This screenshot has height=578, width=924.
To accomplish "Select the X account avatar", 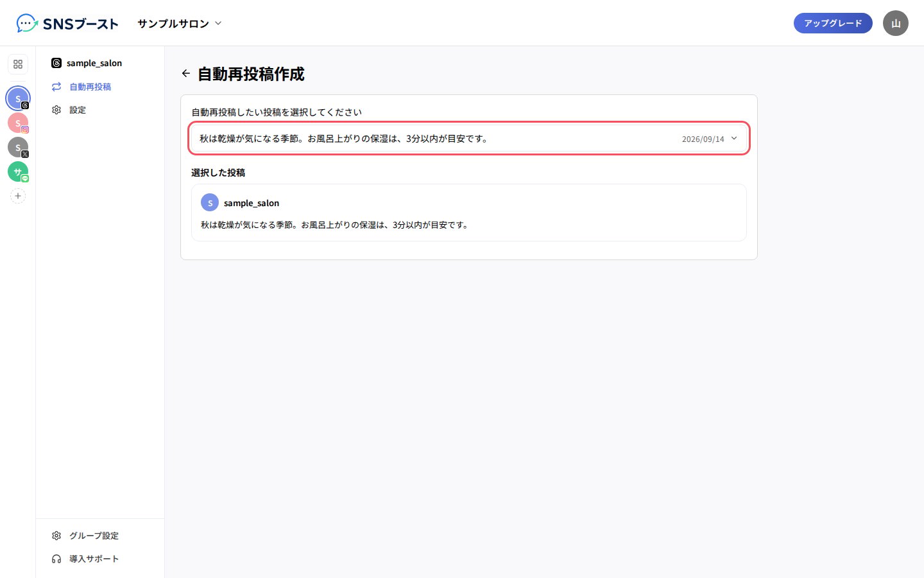I will click(18, 147).
